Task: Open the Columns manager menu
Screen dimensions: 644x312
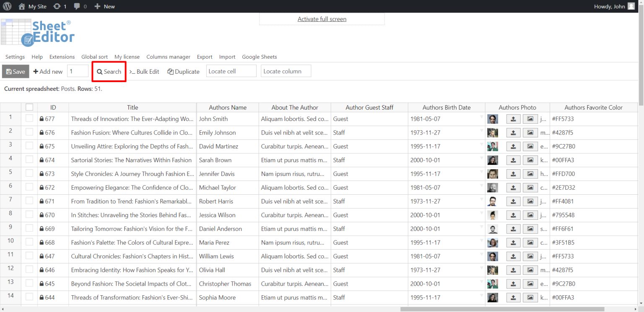Action: pos(168,57)
